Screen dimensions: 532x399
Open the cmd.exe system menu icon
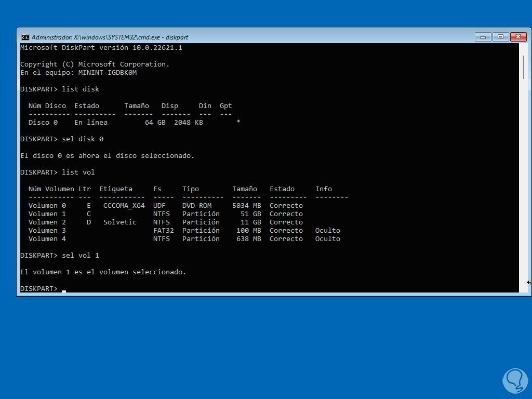(x=24, y=37)
